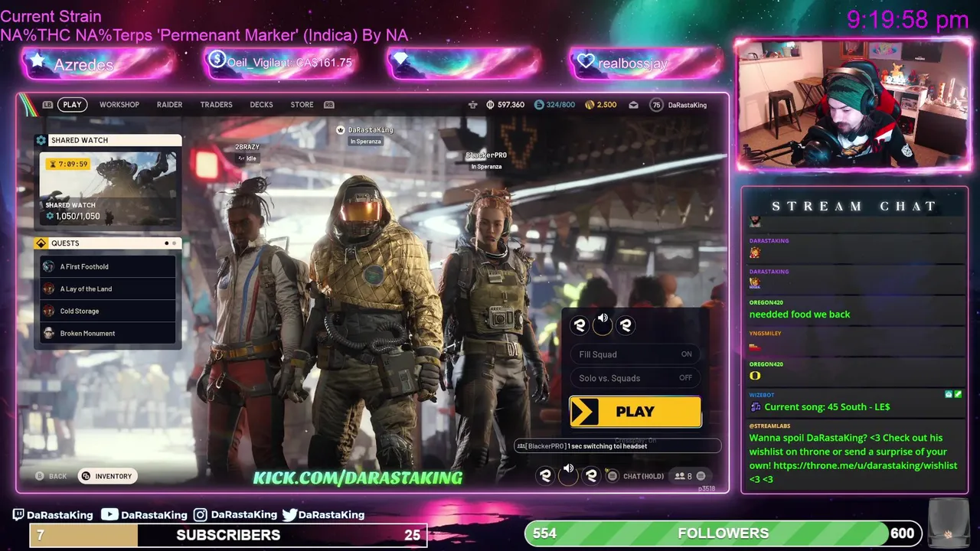Select the first Quests page dot
Image resolution: width=980 pixels, height=551 pixels.
pos(167,243)
